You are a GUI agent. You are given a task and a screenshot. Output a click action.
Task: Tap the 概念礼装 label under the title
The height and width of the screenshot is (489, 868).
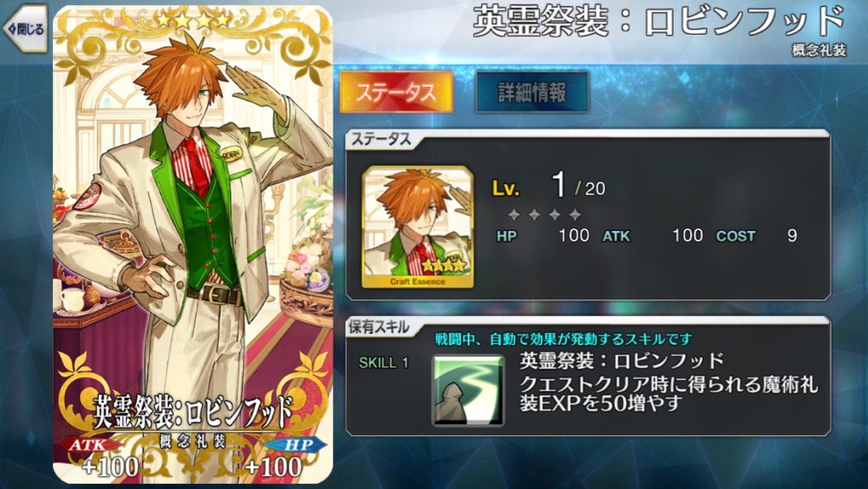(x=819, y=50)
